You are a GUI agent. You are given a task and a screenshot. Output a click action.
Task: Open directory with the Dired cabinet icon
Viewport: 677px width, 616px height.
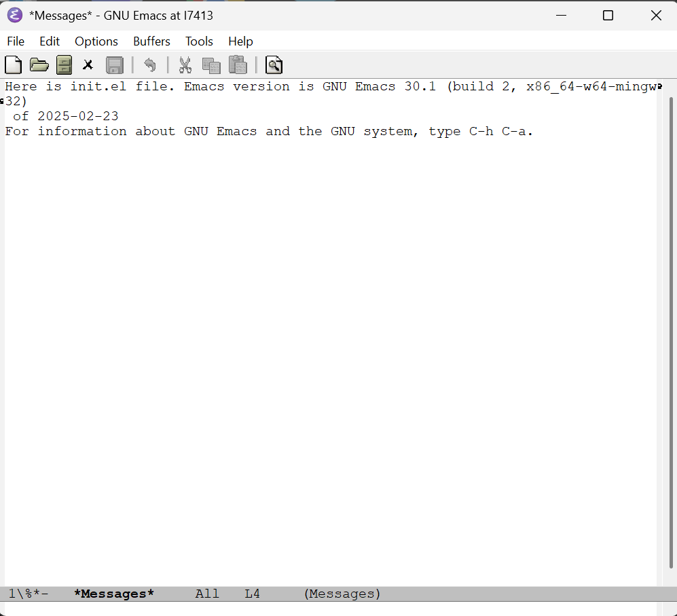click(64, 65)
